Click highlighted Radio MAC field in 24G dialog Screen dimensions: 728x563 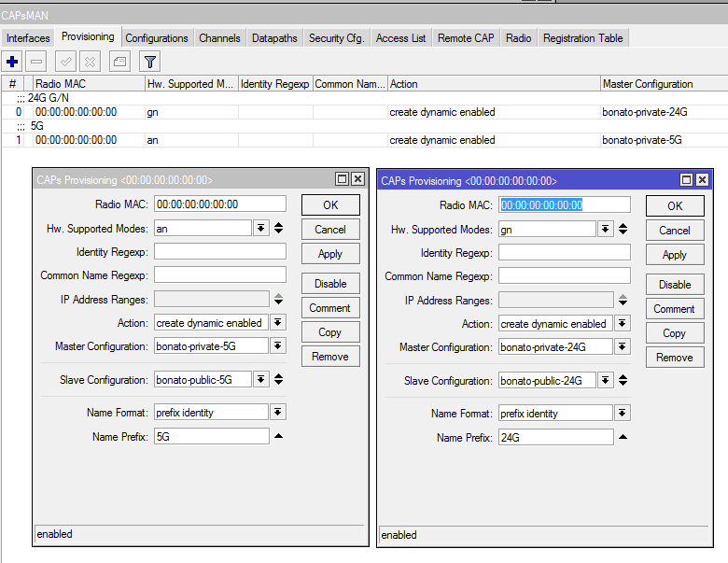point(565,204)
